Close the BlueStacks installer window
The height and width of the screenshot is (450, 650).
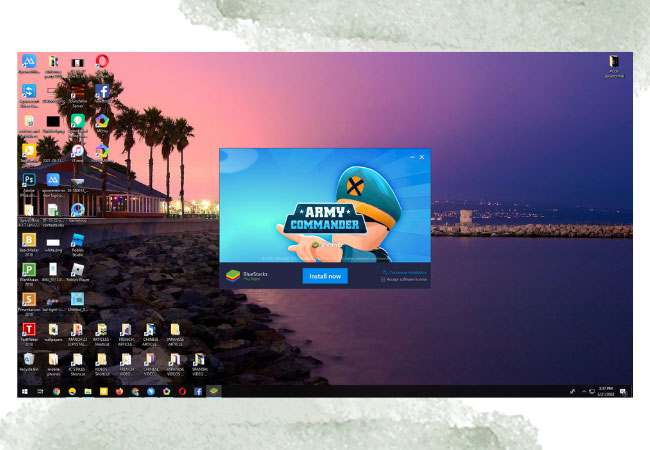[x=422, y=157]
